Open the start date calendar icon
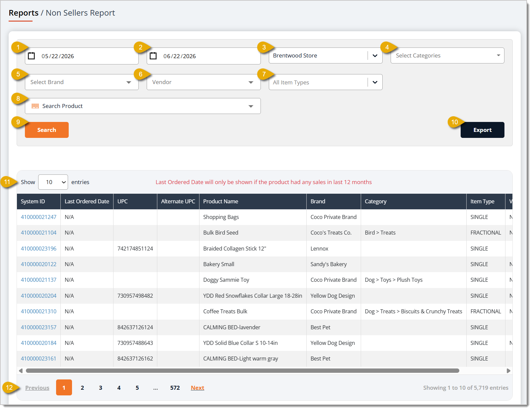This screenshot has height=410, width=532. (x=32, y=56)
